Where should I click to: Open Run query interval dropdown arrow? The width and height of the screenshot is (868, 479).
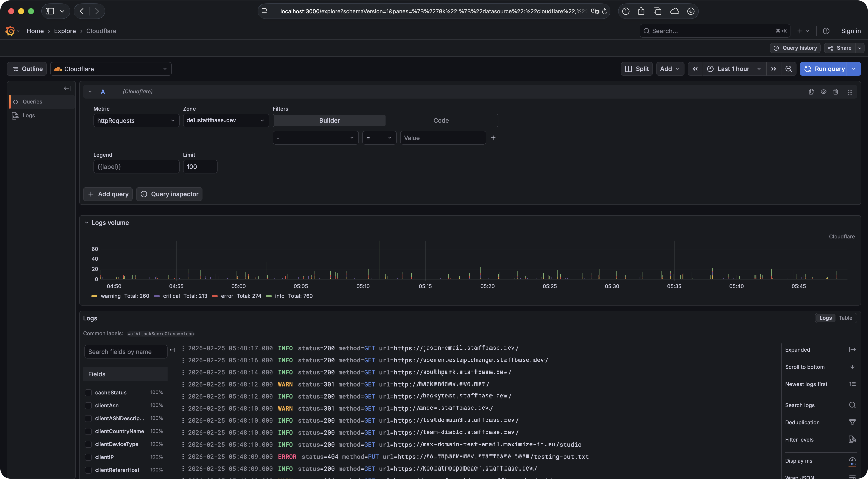[854, 69]
